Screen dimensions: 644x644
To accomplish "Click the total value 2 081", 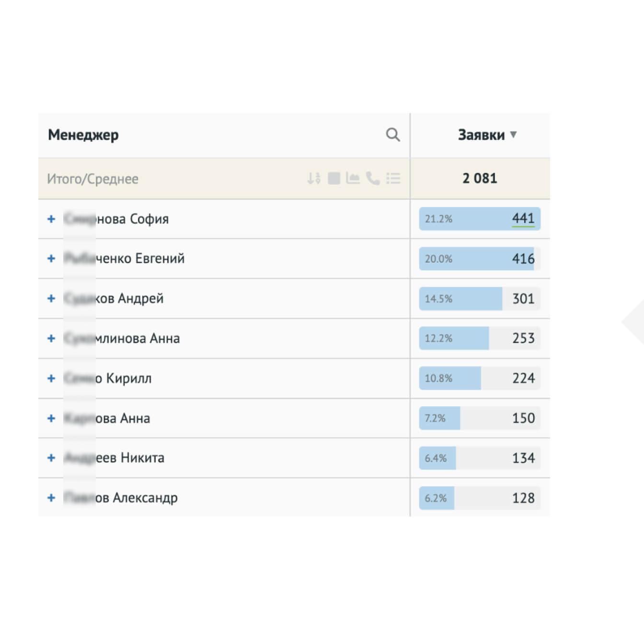I will point(480,179).
